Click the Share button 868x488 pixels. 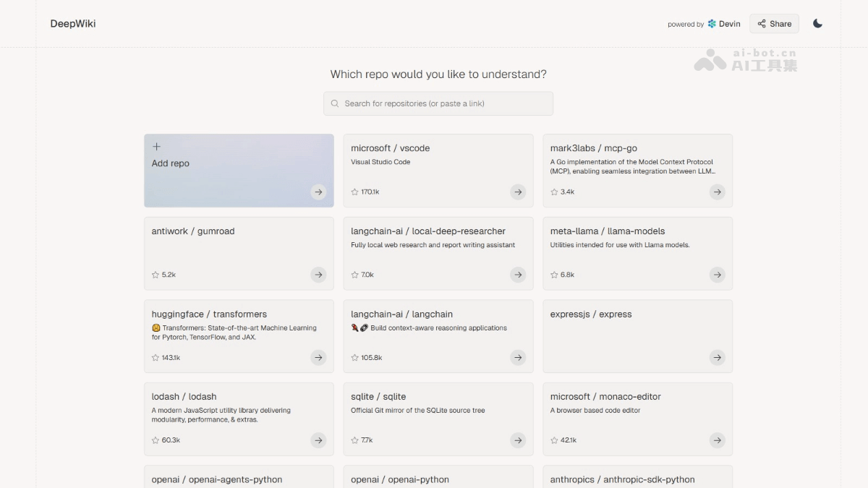pos(774,24)
